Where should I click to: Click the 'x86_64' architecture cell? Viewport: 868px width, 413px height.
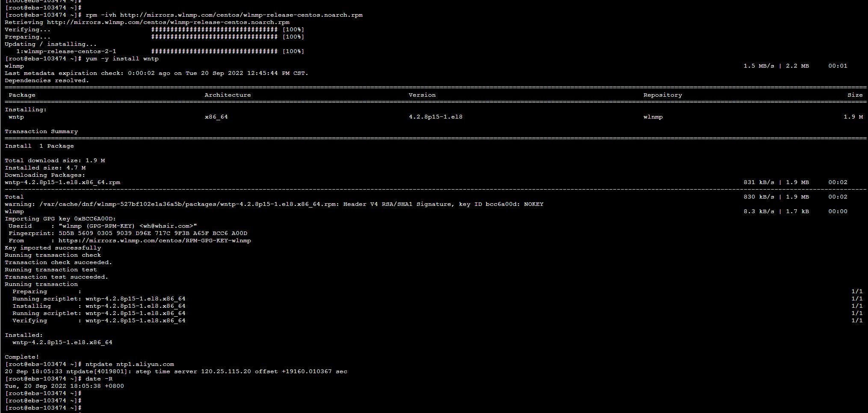(x=216, y=117)
